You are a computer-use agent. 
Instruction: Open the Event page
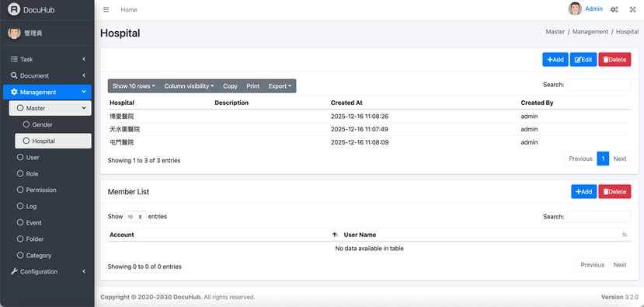[50, 223]
